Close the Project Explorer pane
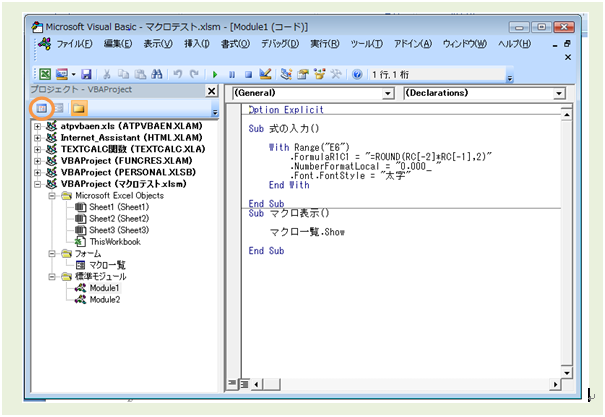 tap(211, 91)
